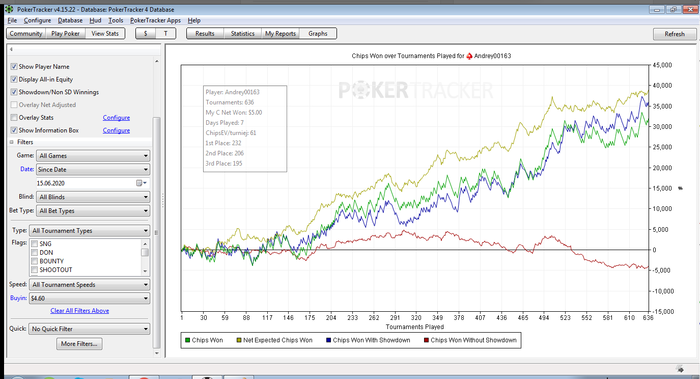Screen dimensions: 700x379
Task: Open the My Reports tab
Action: (x=280, y=33)
